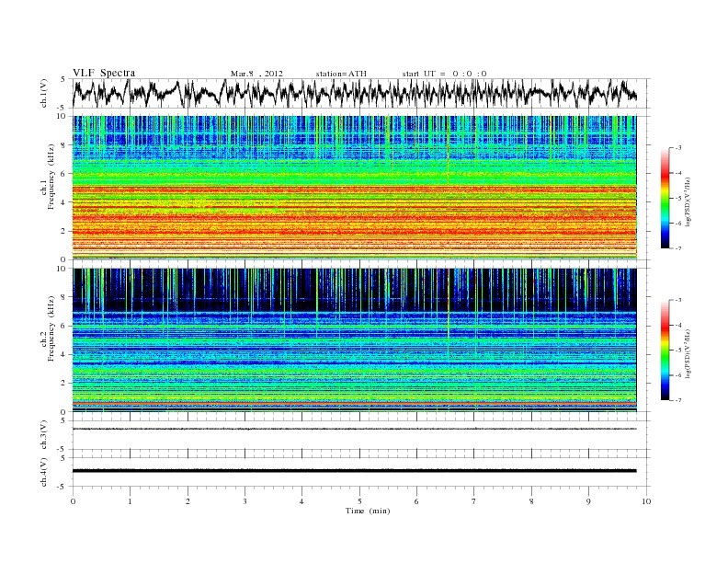Screen dimensions: 728x563
Task: Click the "7" tick on the time axis
Action: click(x=474, y=501)
